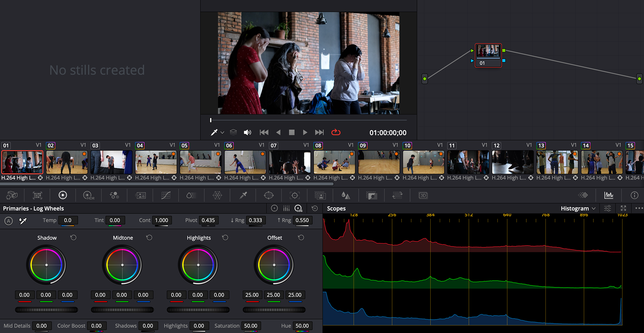Open the scopes three-dot options menu
This screenshot has width=644, height=333.
pyautogui.click(x=639, y=208)
